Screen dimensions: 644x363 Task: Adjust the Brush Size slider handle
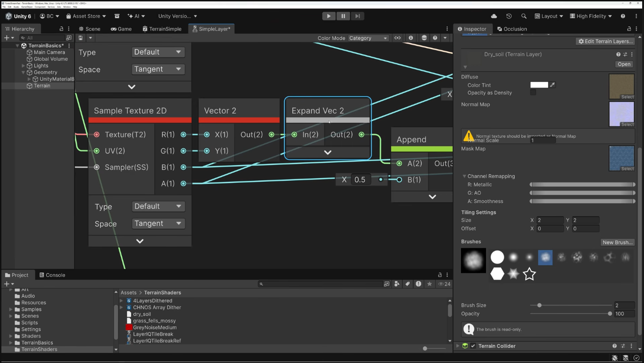(x=539, y=306)
